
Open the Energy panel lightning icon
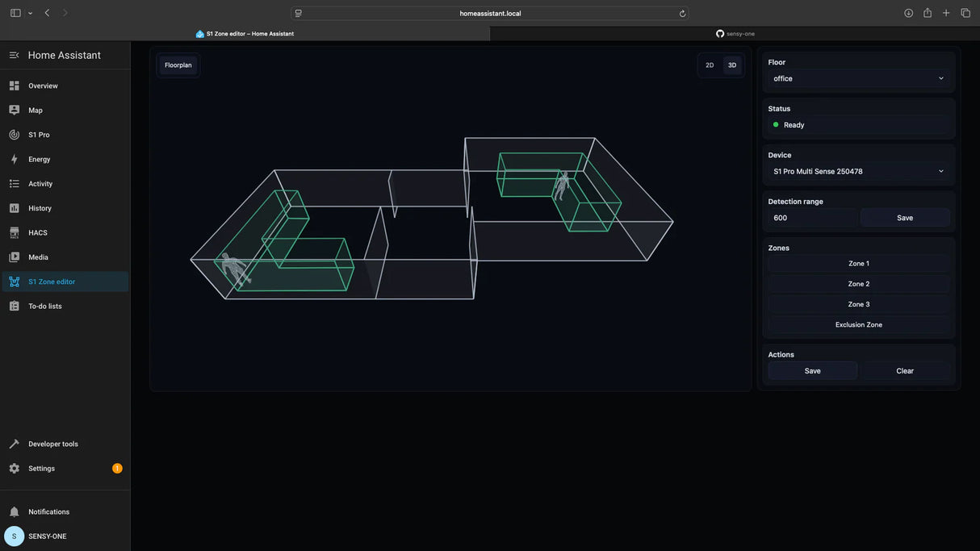14,159
